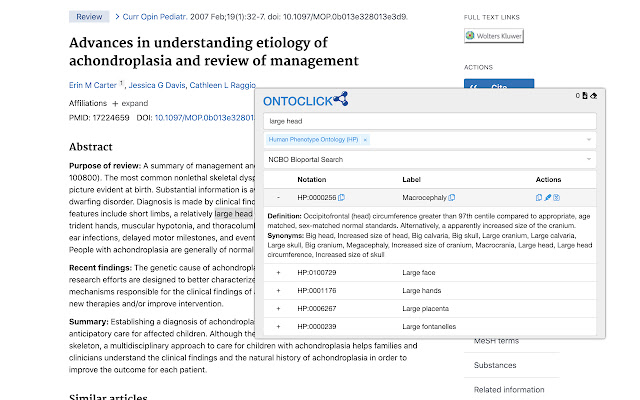
Task: Open the NCBO Bioportal Search dropdown
Action: [429, 159]
